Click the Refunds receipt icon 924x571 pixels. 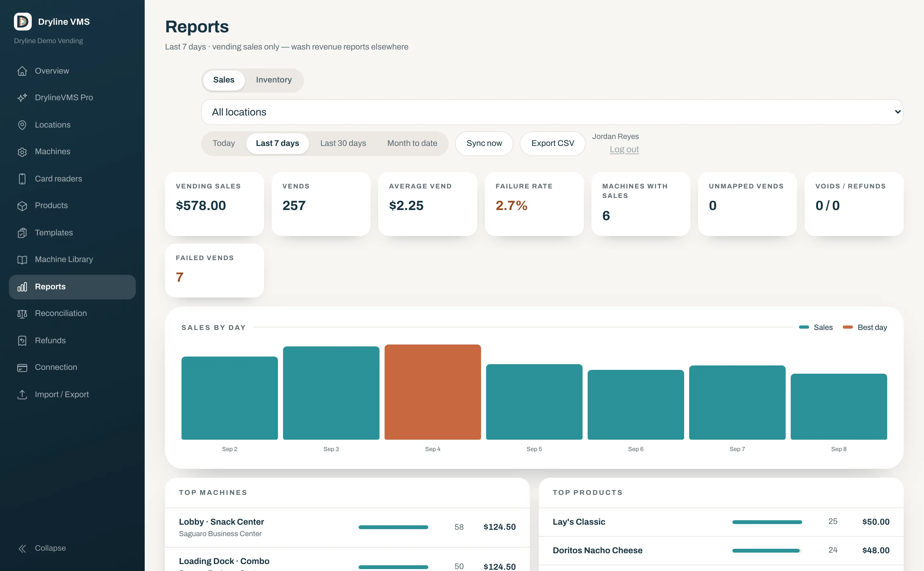pyautogui.click(x=22, y=341)
